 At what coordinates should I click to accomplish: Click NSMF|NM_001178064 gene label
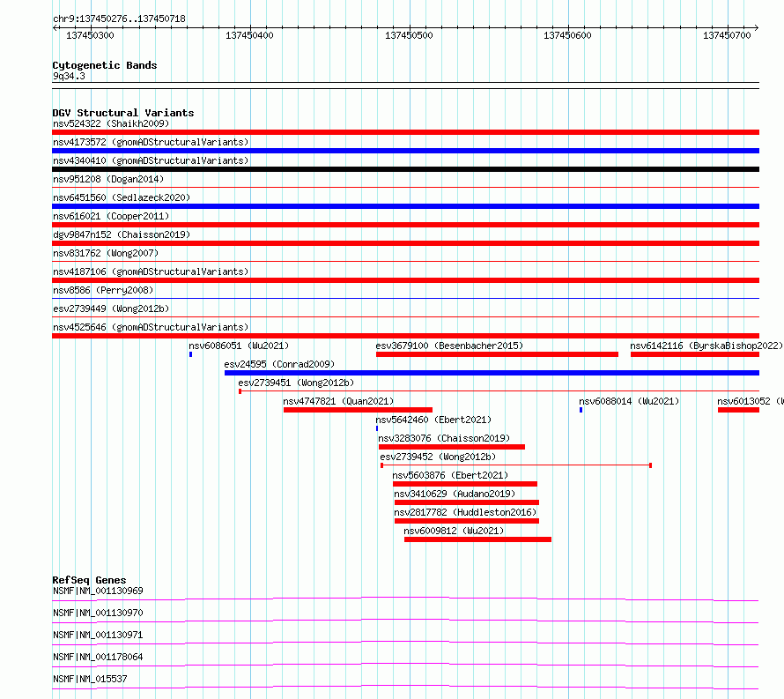[98, 657]
